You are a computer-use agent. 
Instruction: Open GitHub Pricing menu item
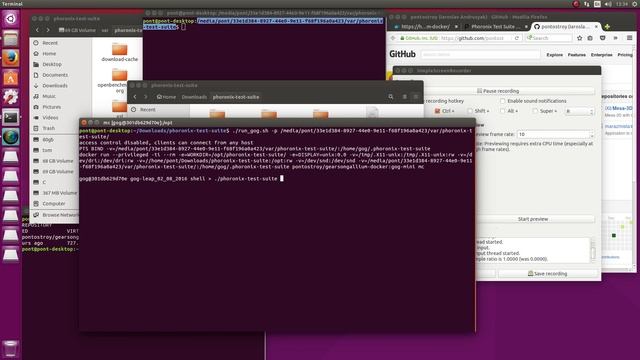click(625, 55)
